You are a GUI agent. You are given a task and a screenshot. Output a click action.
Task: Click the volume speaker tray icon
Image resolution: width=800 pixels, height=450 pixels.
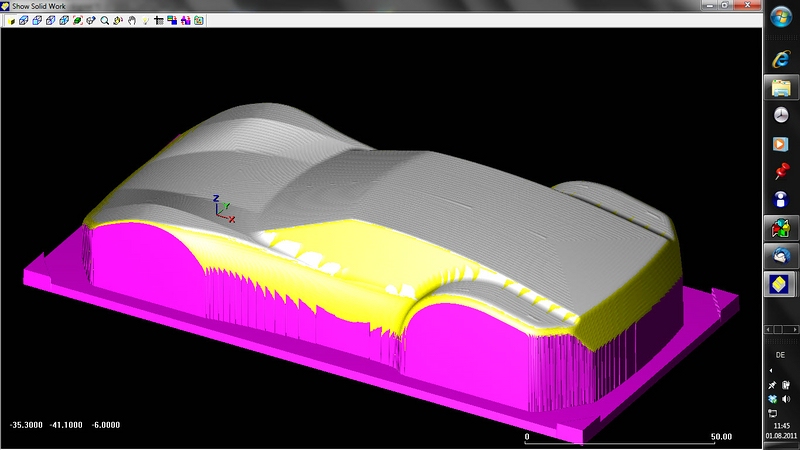pos(786,399)
